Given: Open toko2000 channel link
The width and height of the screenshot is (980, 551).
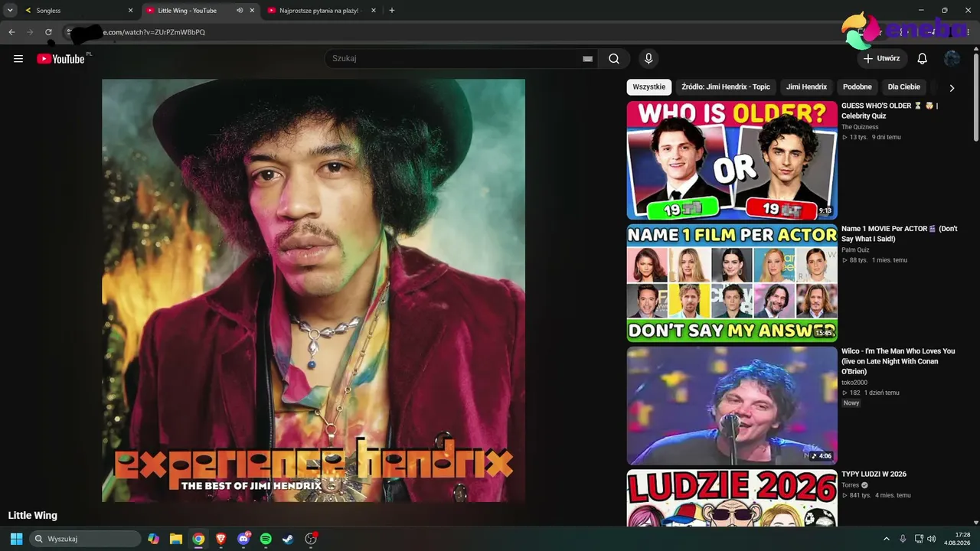Looking at the screenshot, I should 854,383.
